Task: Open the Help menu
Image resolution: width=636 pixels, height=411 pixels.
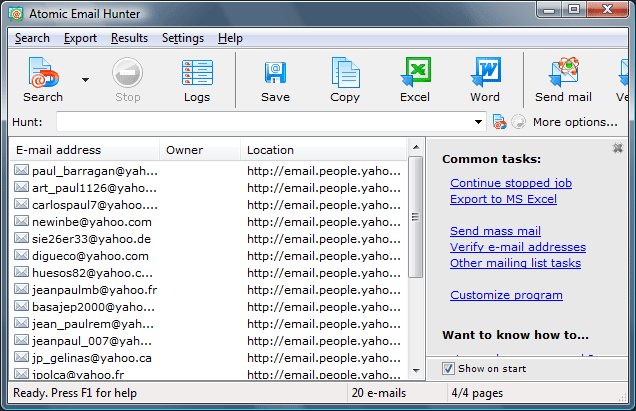Action: tap(230, 38)
